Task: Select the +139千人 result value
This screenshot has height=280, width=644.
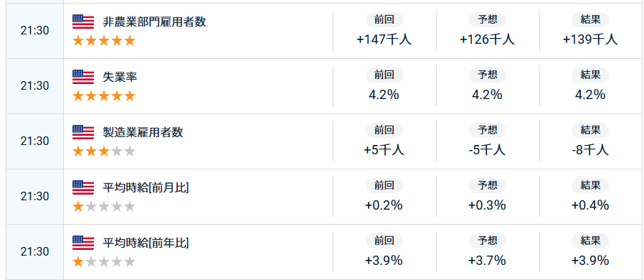Action: (590, 39)
